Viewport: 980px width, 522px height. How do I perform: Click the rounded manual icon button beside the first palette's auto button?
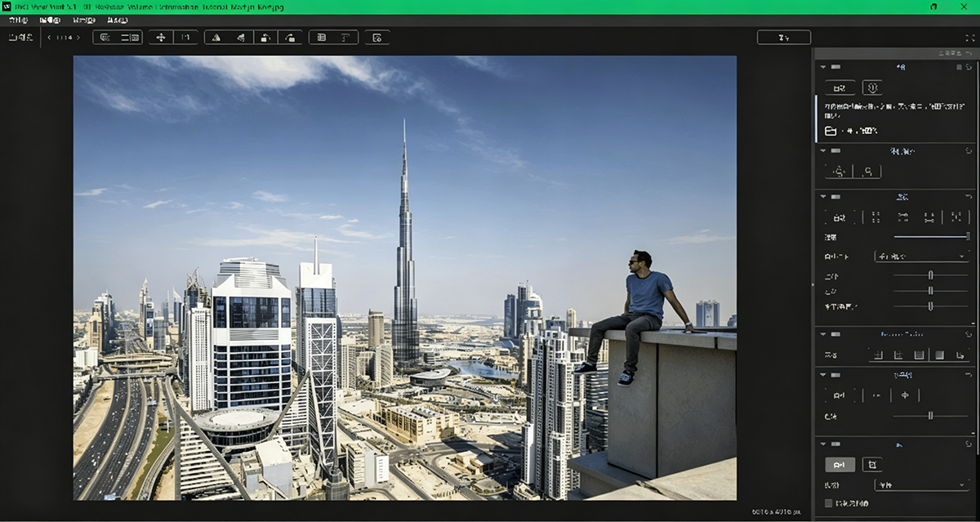[872, 87]
